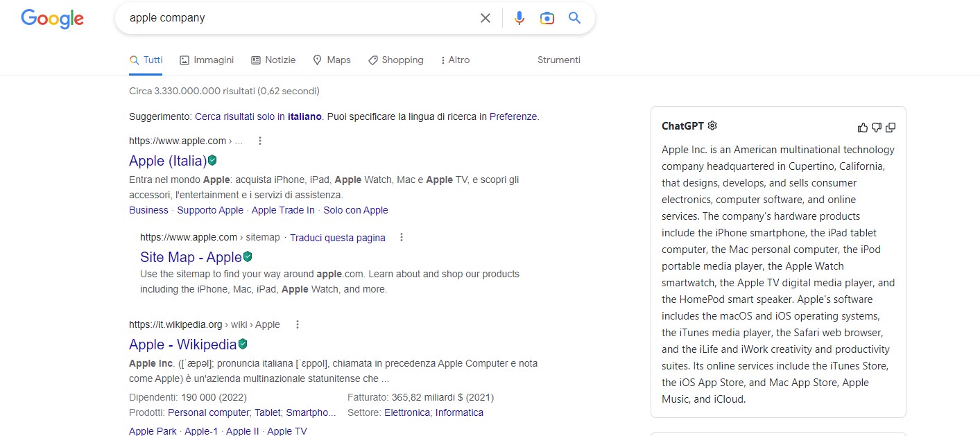Click the Apple (Italia) result description snippet
This screenshot has height=436, width=980.
(324, 187)
